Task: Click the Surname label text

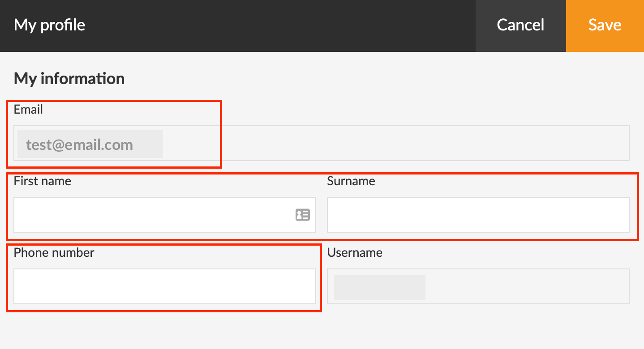Action: 351,181
